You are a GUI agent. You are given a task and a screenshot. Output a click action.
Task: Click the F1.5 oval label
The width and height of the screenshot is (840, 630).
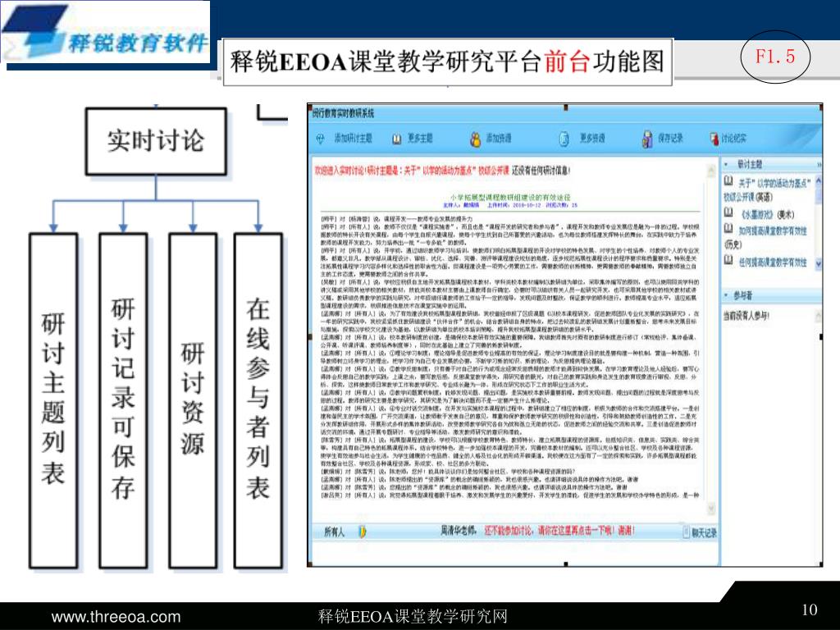(x=775, y=57)
